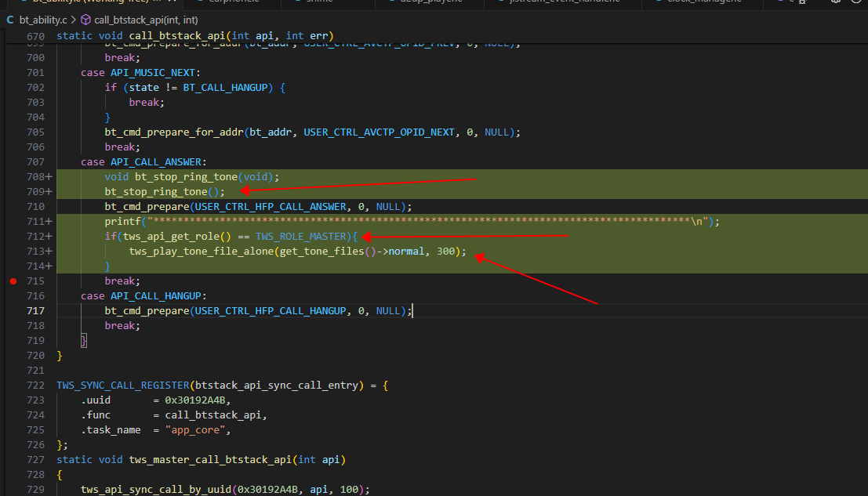Click tws_api_get_role function call

click(x=171, y=237)
